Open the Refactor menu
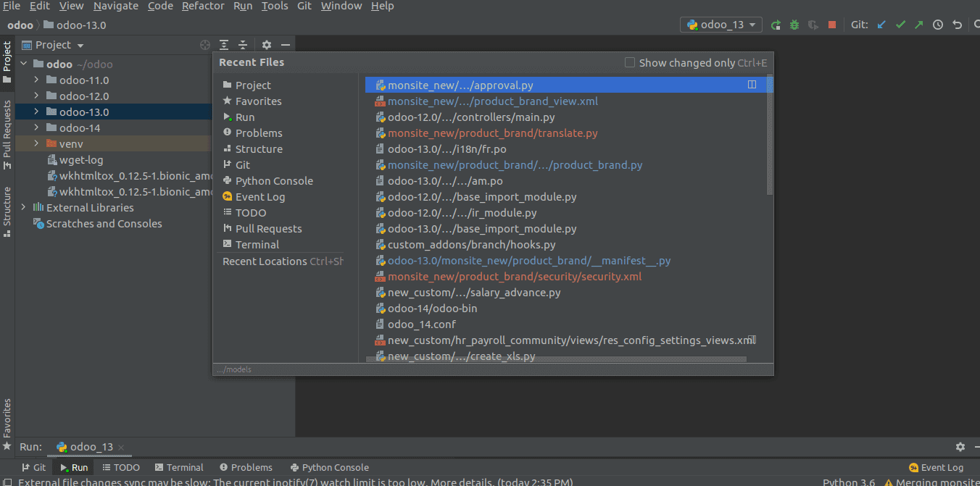This screenshot has height=486, width=980. [x=203, y=6]
